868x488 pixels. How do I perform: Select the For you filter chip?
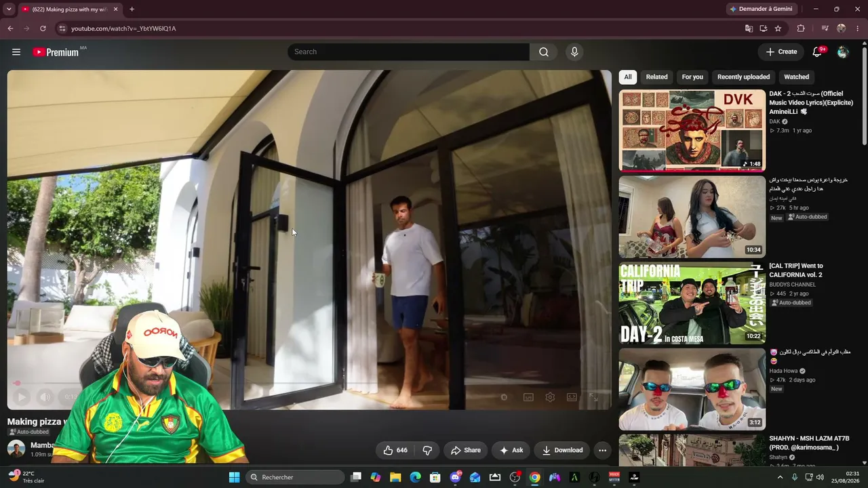tap(692, 77)
